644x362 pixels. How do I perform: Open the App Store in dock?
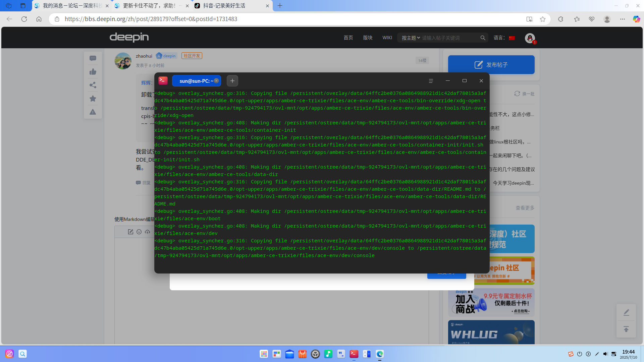point(303,354)
